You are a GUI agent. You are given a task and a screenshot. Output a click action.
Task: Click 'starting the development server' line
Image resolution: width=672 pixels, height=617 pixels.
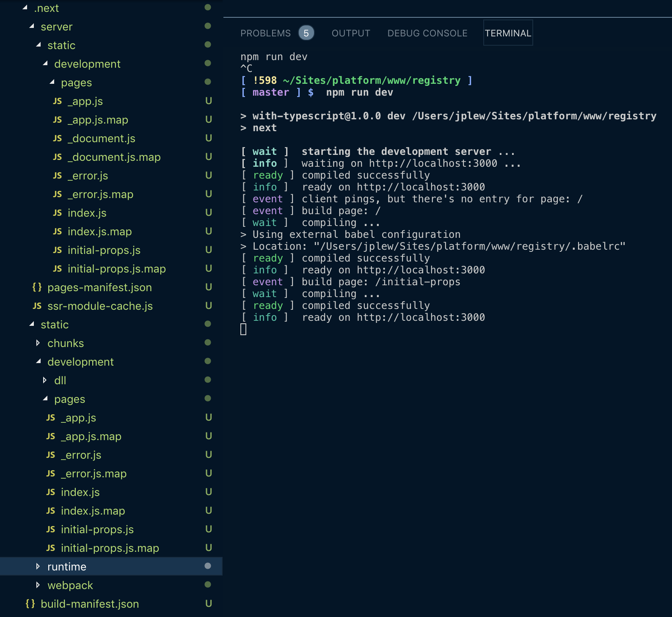[408, 151]
